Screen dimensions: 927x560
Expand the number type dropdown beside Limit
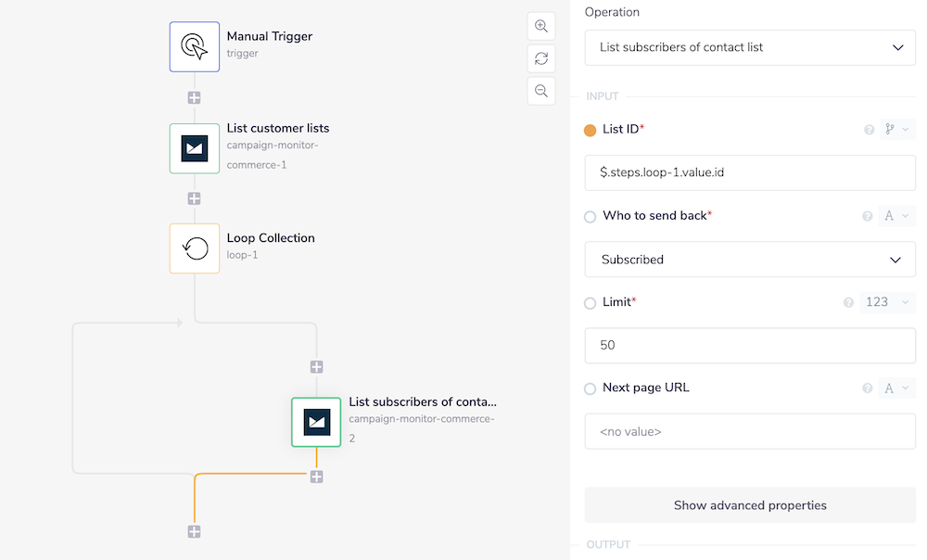coord(887,301)
